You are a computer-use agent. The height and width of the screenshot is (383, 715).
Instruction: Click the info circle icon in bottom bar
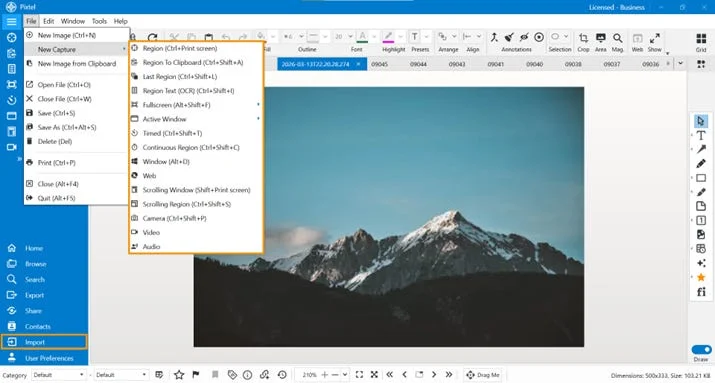(248, 375)
